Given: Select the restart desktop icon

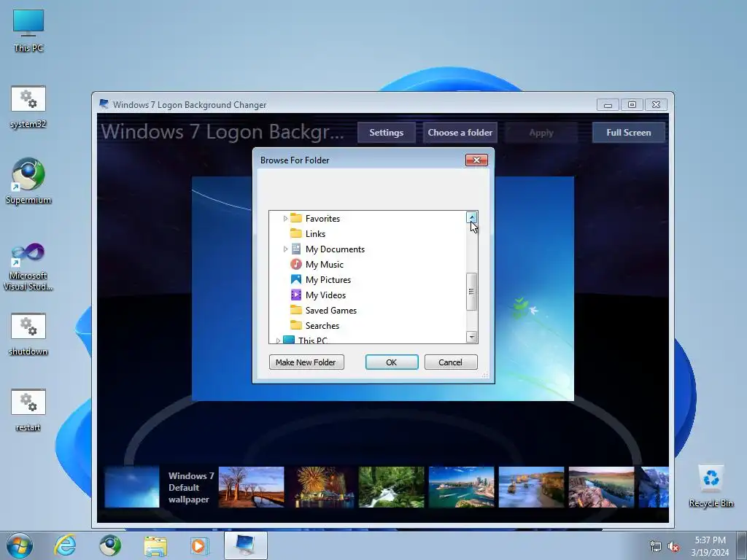Looking at the screenshot, I should point(28,410).
